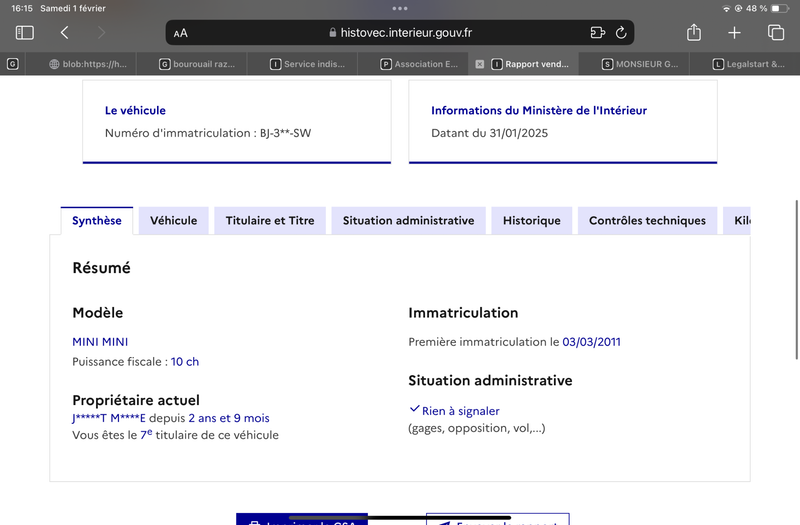Open a new tab with plus icon

pos(734,33)
